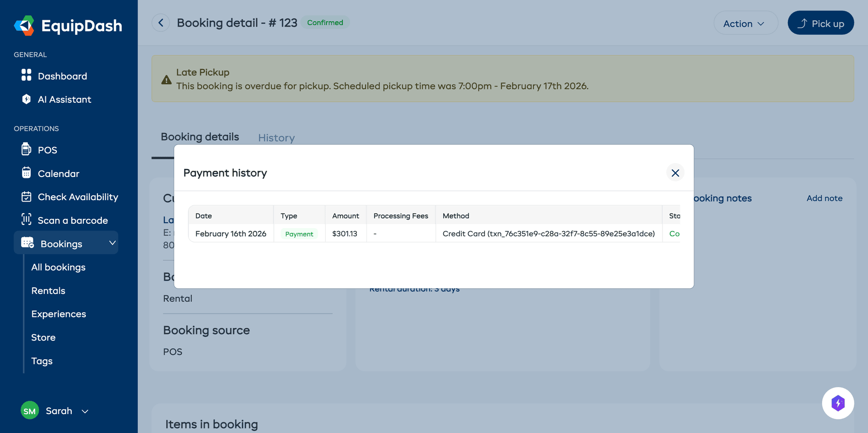Click the Bookings icon in sidebar

coord(27,243)
